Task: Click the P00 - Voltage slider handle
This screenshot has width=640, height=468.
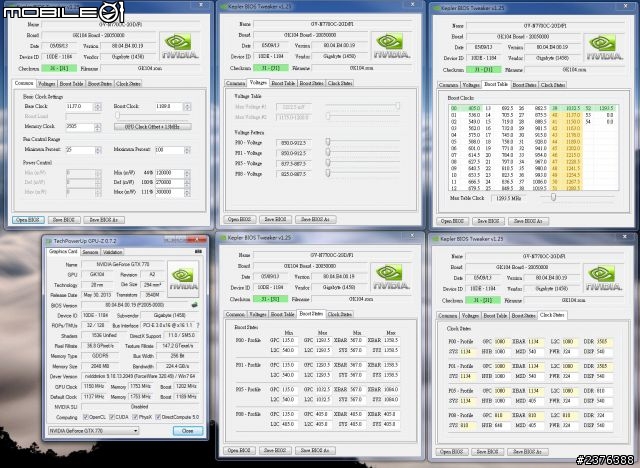Action: pos(328,142)
